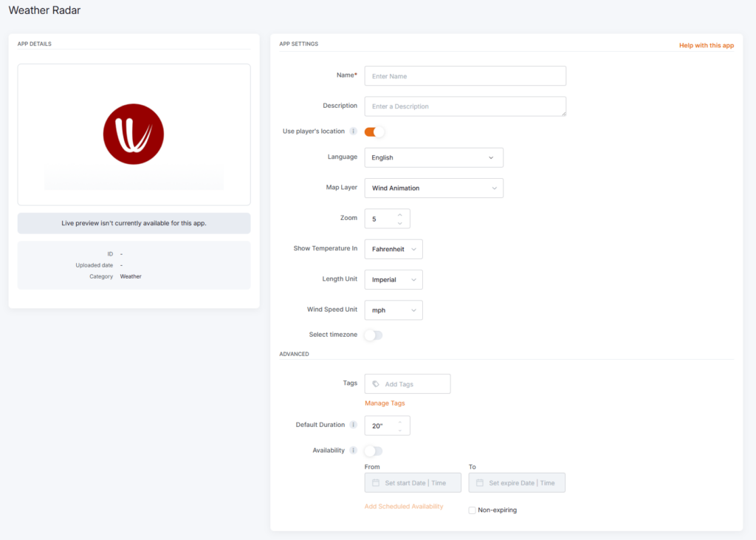The width and height of the screenshot is (756, 540).
Task: Open Help with this app link
Action: click(x=706, y=46)
